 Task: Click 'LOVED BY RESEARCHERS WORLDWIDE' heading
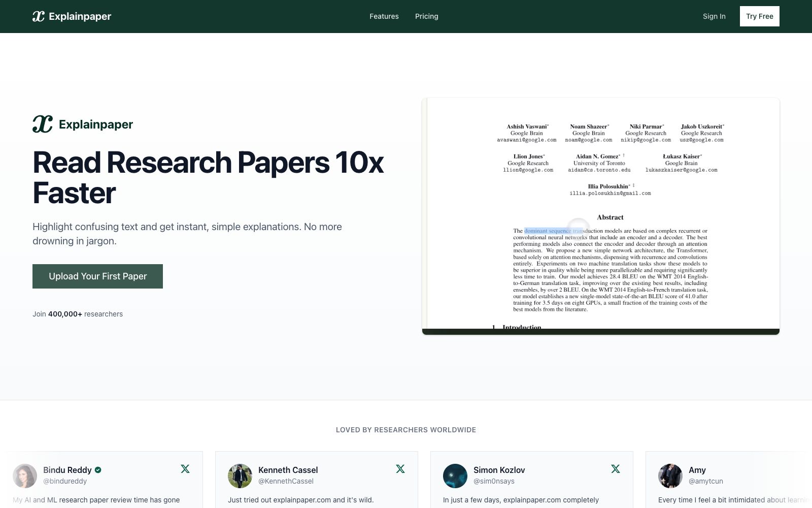pyautogui.click(x=406, y=430)
